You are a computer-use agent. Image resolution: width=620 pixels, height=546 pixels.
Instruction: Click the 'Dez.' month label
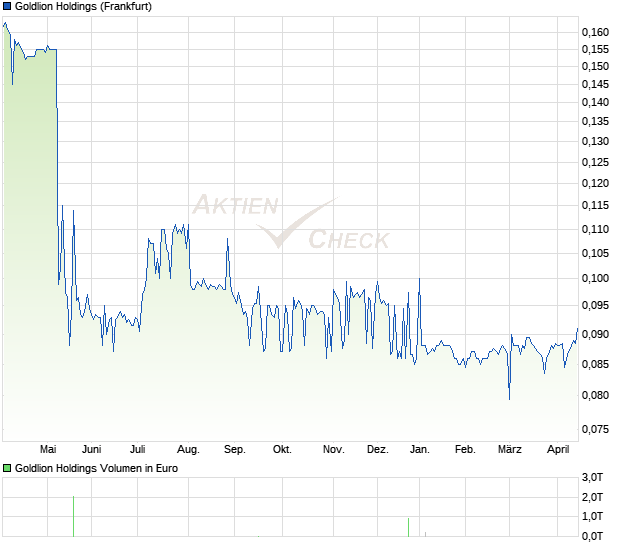point(378,450)
